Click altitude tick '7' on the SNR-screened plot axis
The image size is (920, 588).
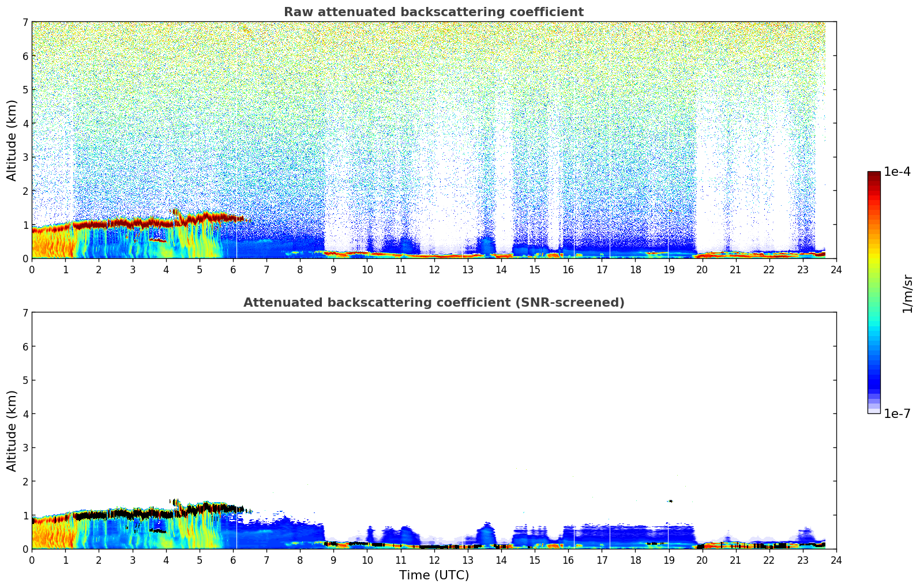(25, 313)
